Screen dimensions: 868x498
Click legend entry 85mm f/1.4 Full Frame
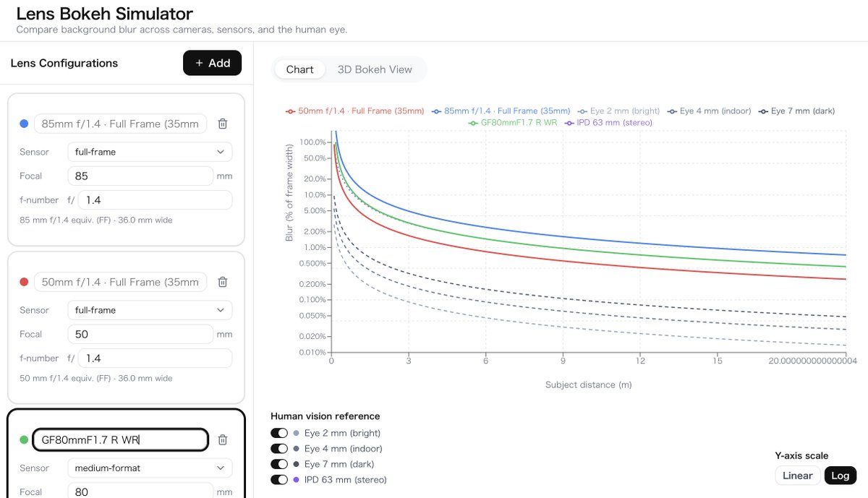[501, 111]
